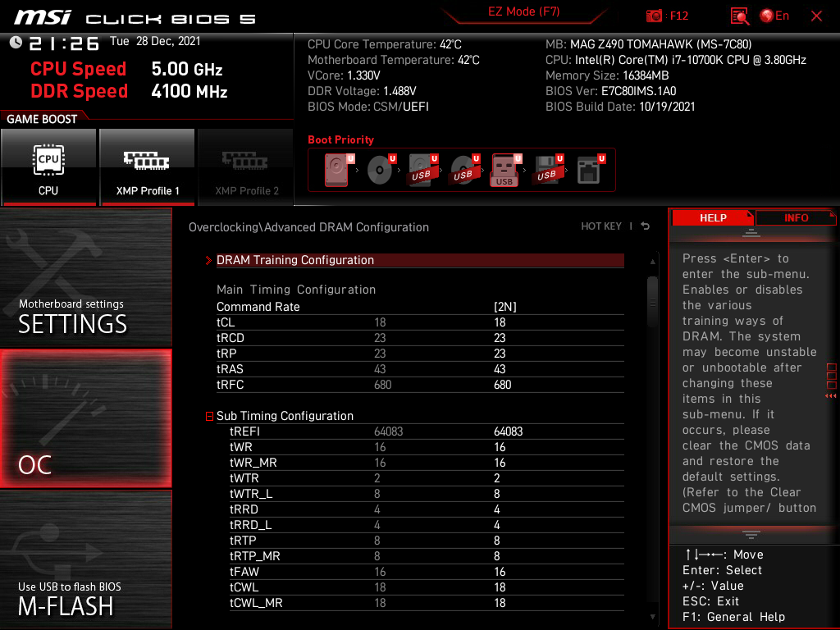Select the tCWL_MR timing row
The height and width of the screenshot is (630, 840).
pos(427,603)
